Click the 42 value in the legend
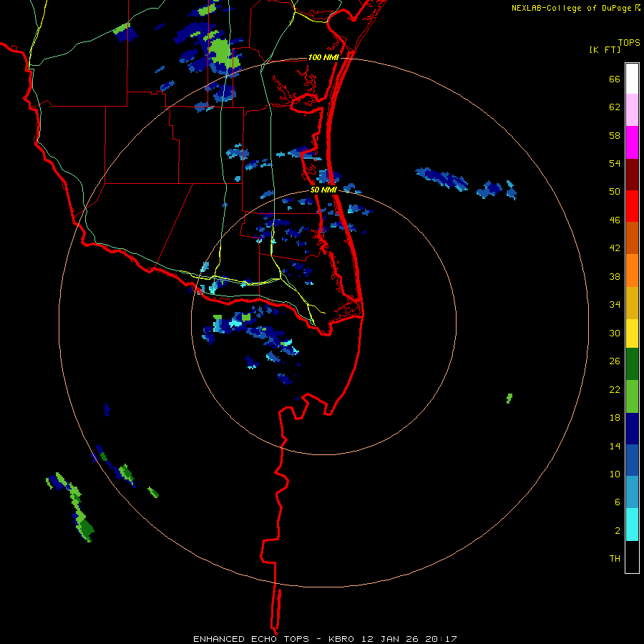Viewport: 644px width, 644px height. click(615, 248)
